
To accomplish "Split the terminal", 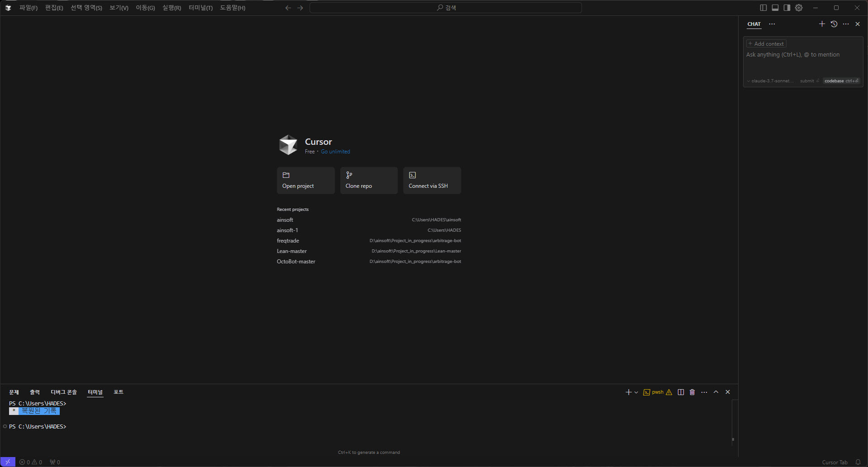I will click(681, 392).
